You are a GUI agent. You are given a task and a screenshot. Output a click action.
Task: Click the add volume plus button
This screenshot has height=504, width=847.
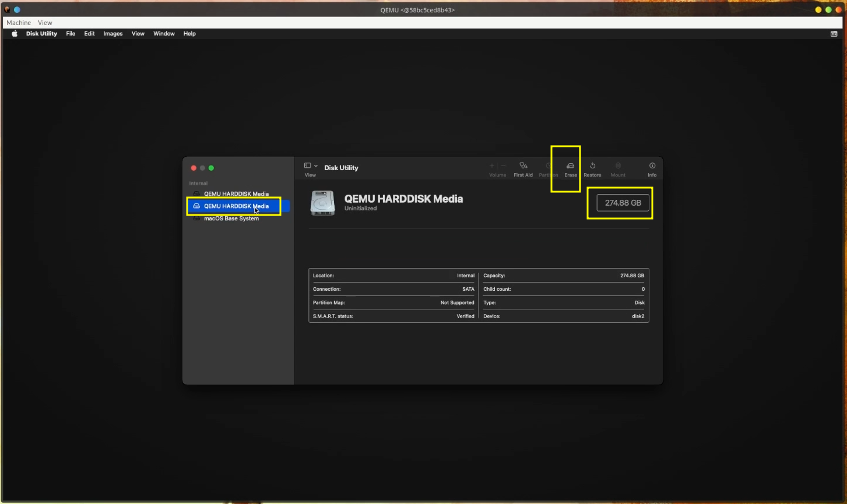coord(492,166)
